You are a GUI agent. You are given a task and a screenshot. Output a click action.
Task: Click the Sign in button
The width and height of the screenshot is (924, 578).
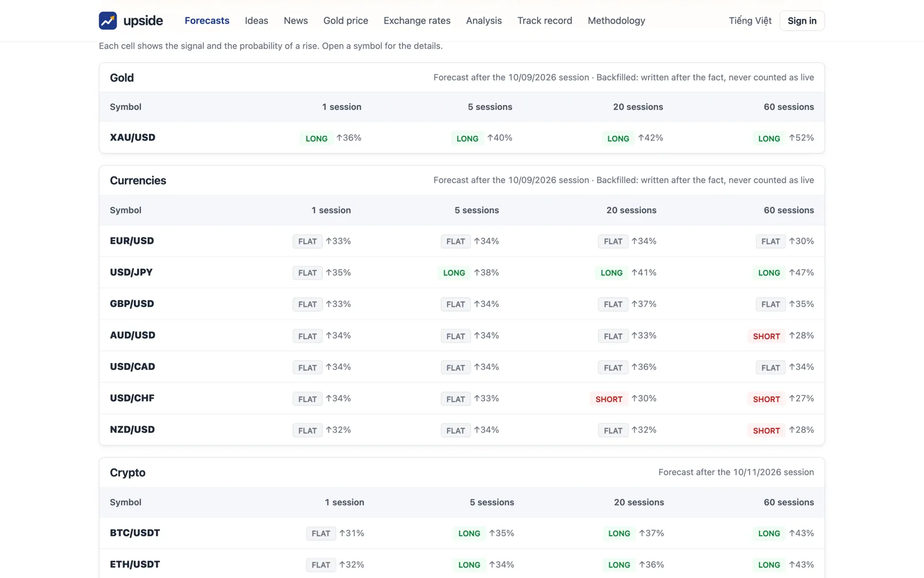(x=802, y=21)
